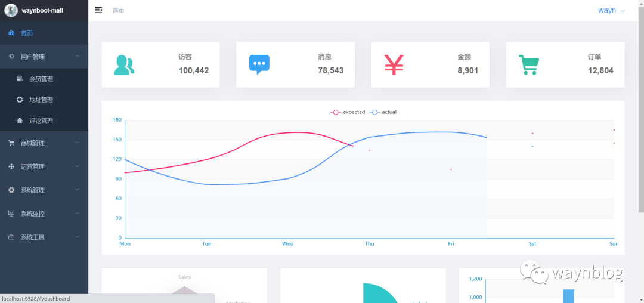Toggle the sidebar collapse hamburger icon
Screen dimensions: 644x303
[x=98, y=10]
